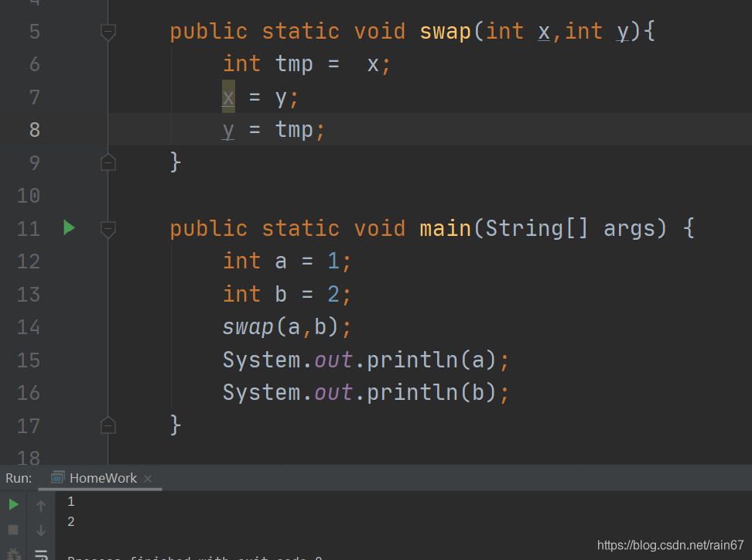Click 'int b = 2' declaration
Viewport: 752px width, 560px height.
[x=287, y=294]
